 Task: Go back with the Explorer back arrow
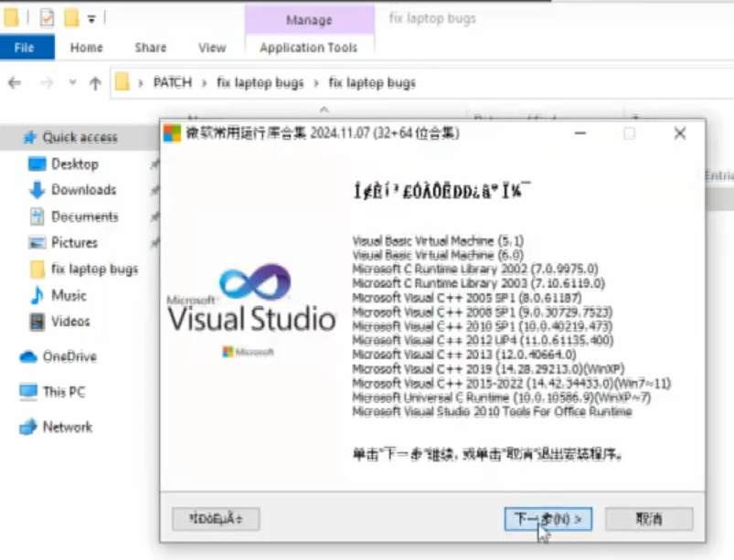[15, 83]
